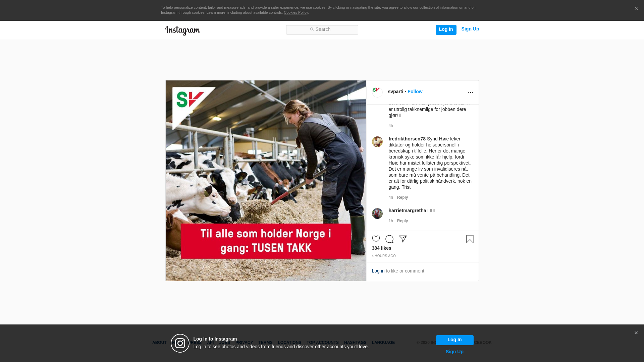The image size is (644, 362).
Task: Follow the svparti account
Action: [415, 92]
